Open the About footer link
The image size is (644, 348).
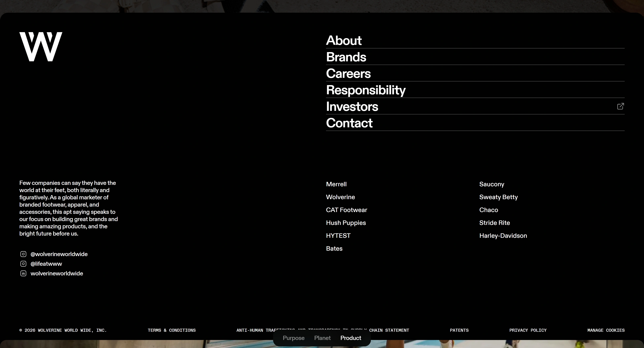coord(344,40)
